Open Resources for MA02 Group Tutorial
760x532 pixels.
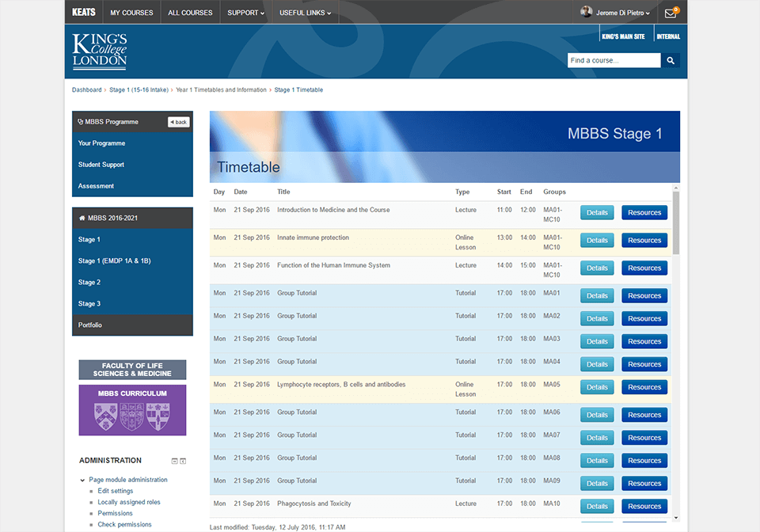(644, 318)
